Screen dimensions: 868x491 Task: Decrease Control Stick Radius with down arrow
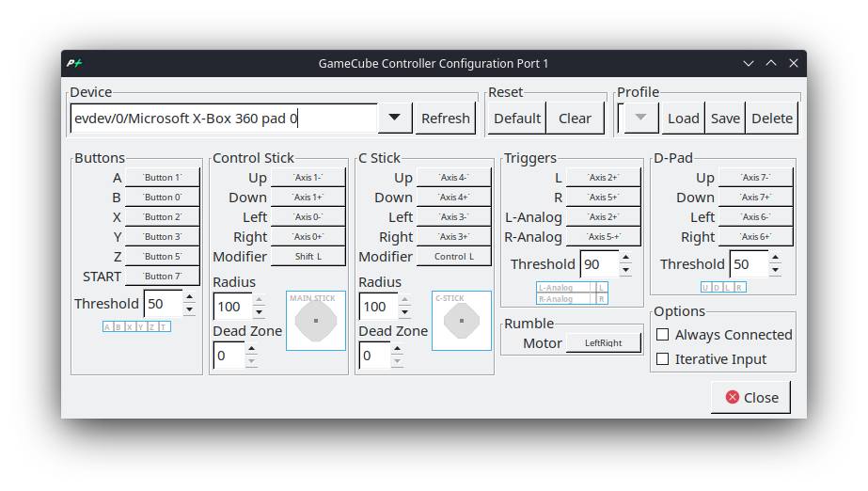[x=259, y=313]
